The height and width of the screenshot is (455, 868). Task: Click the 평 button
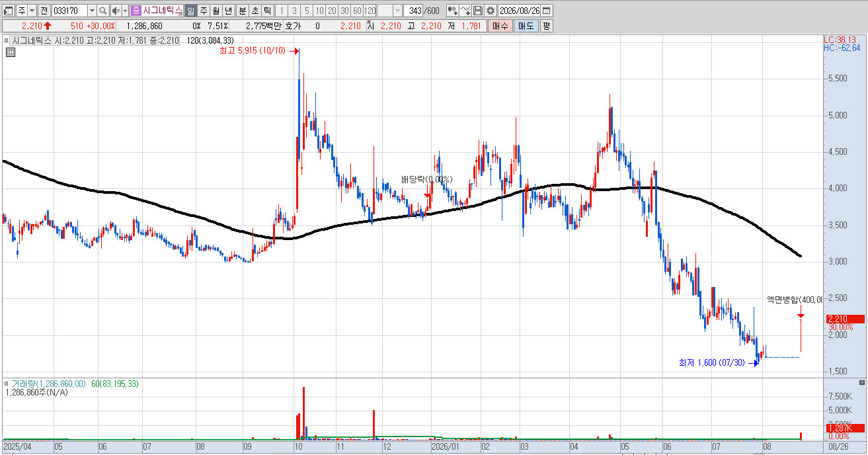[546, 26]
